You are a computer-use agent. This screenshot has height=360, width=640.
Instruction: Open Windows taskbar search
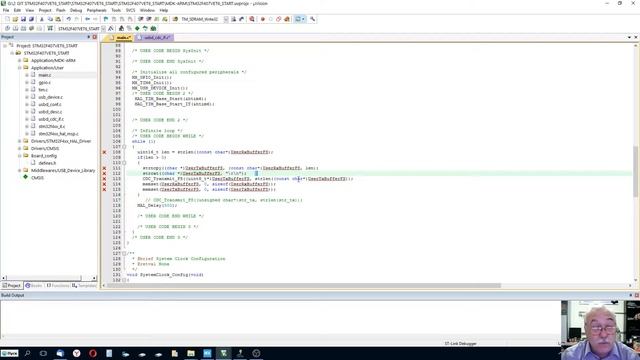point(28,353)
